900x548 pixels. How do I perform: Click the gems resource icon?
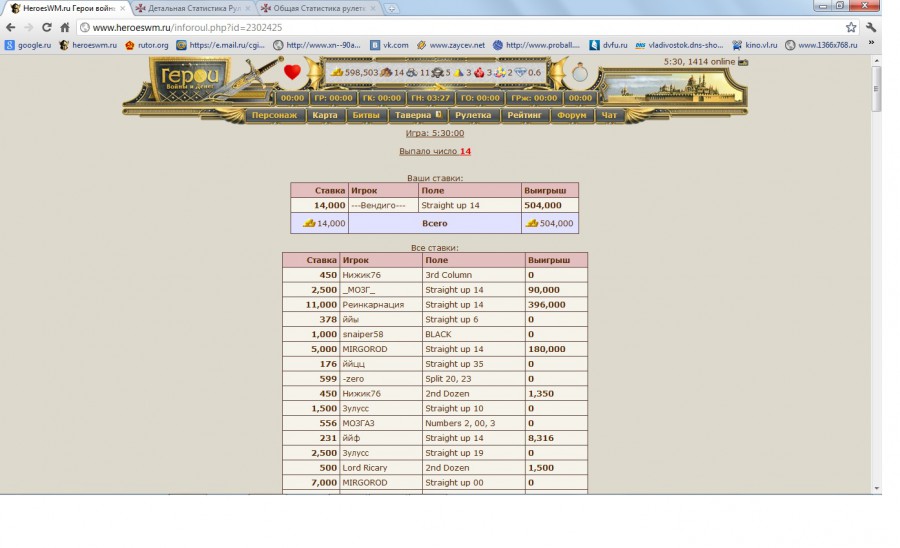click(500, 72)
